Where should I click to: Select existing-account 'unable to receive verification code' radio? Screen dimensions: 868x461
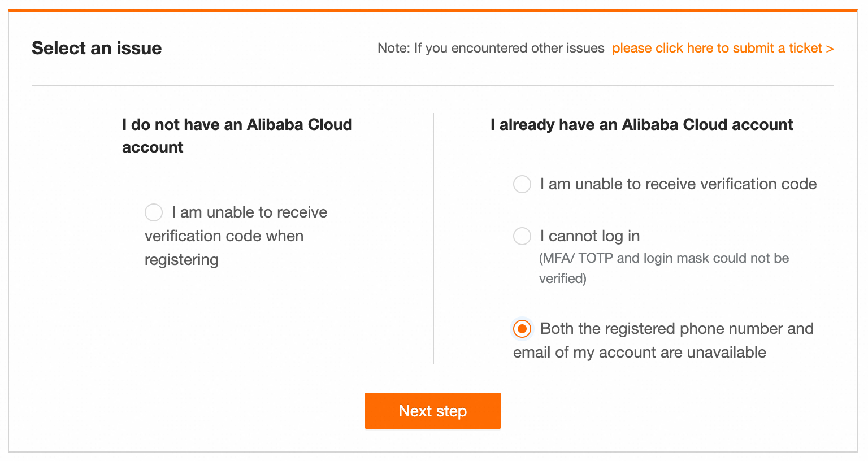[x=522, y=184]
